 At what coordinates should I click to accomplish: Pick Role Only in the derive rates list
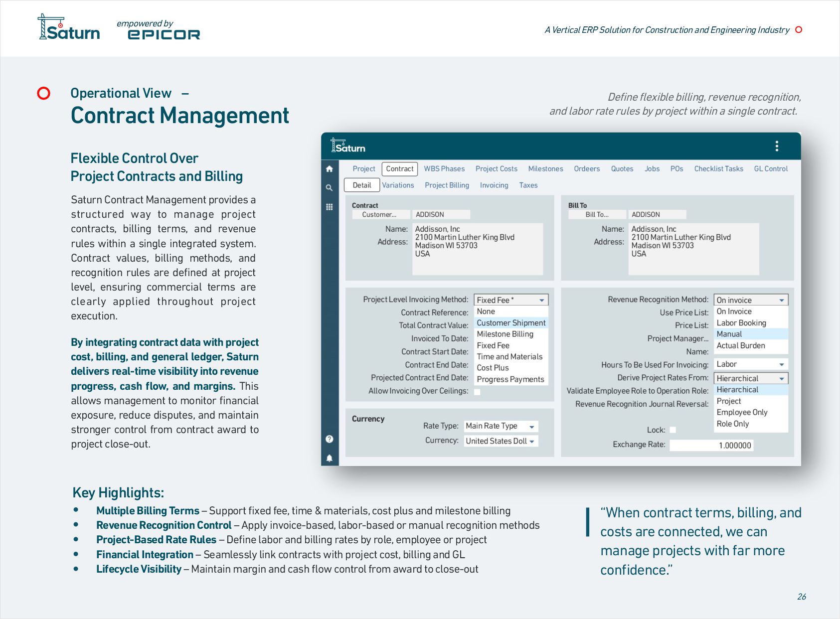(x=751, y=424)
